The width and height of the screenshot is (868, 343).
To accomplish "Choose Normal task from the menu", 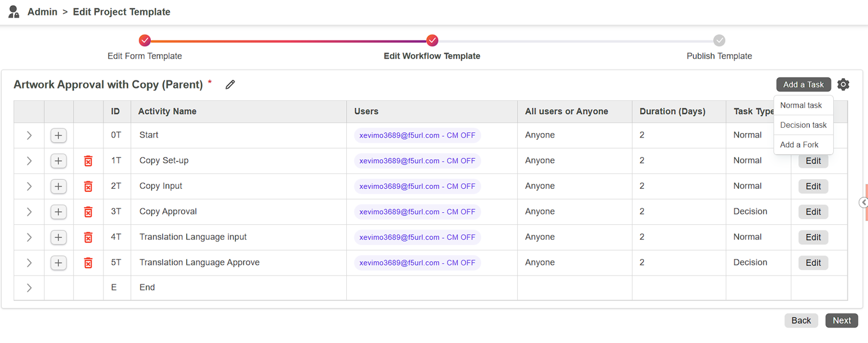I will [x=801, y=106].
